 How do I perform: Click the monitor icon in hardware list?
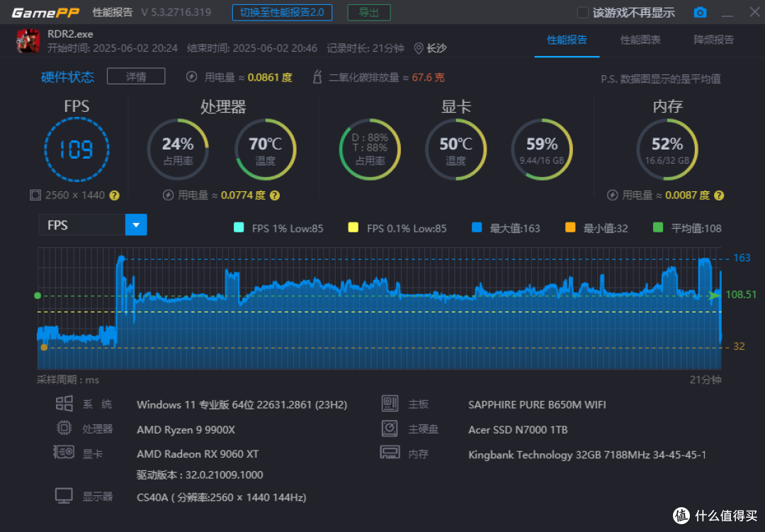click(64, 496)
